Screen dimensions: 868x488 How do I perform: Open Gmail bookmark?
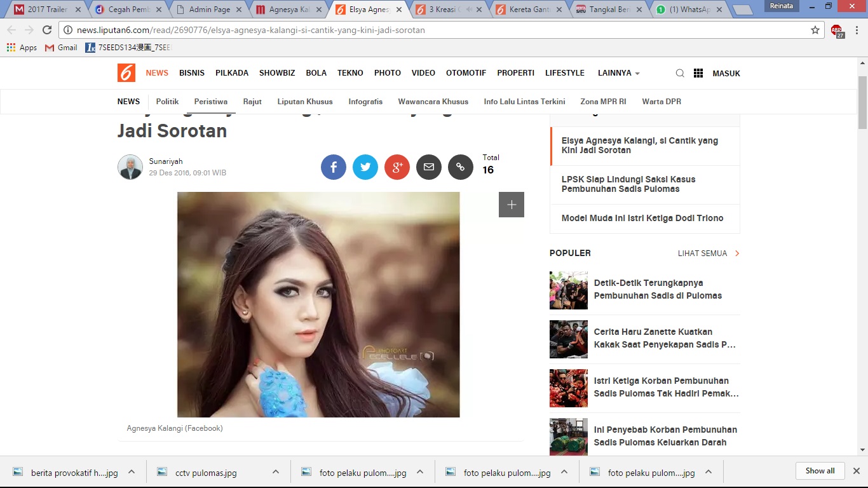coord(61,48)
